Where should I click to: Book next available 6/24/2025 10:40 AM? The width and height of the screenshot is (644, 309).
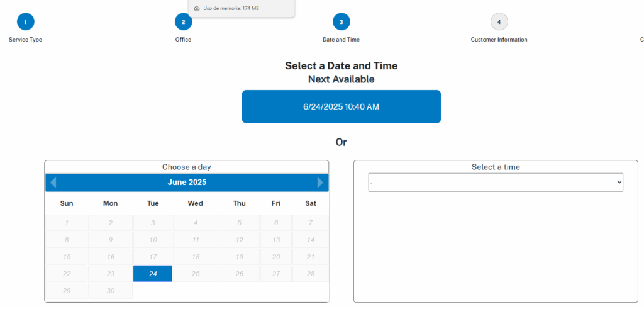[x=341, y=107]
